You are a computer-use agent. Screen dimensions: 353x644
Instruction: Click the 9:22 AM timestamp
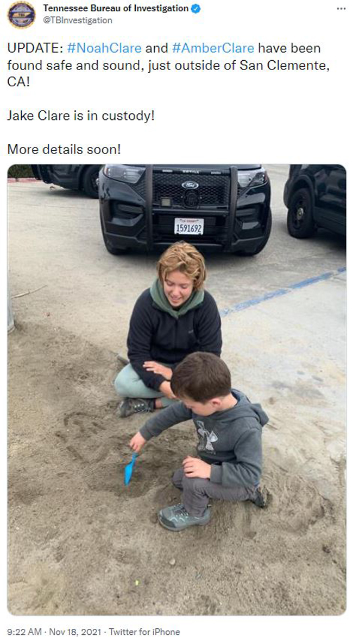click(x=25, y=632)
